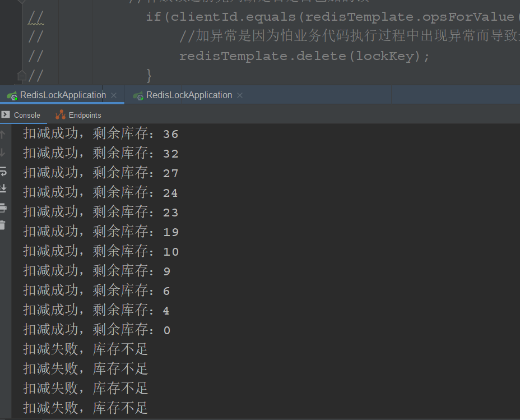Viewport: 520px width, 420px height.
Task: Click the console line showing 剩余库存: 10
Action: point(101,251)
